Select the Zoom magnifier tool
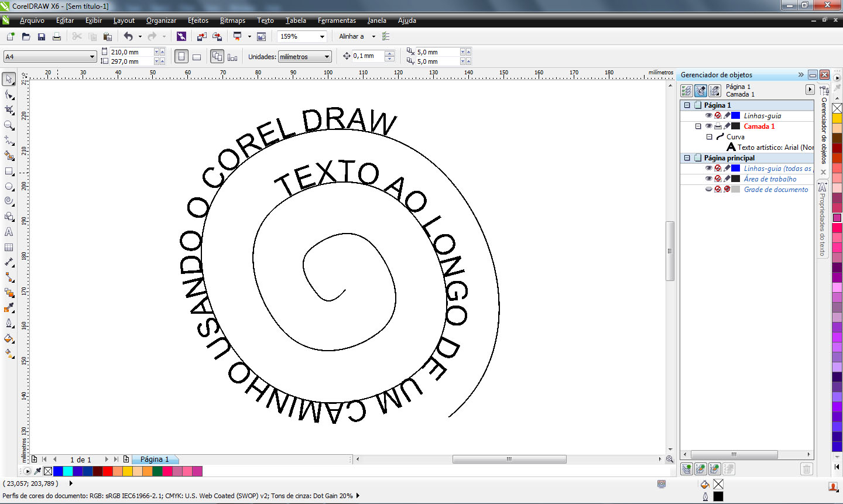Viewport: 843px width, 504px height. coord(9,125)
